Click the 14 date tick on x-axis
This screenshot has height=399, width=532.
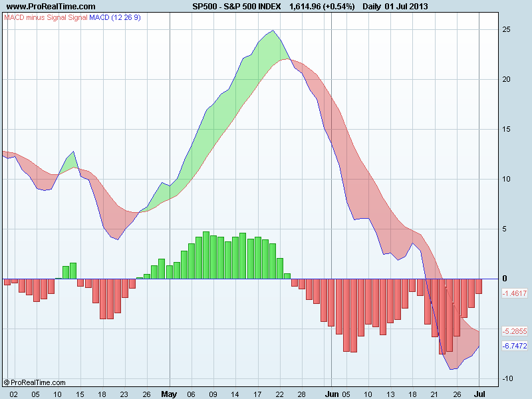[x=235, y=394]
